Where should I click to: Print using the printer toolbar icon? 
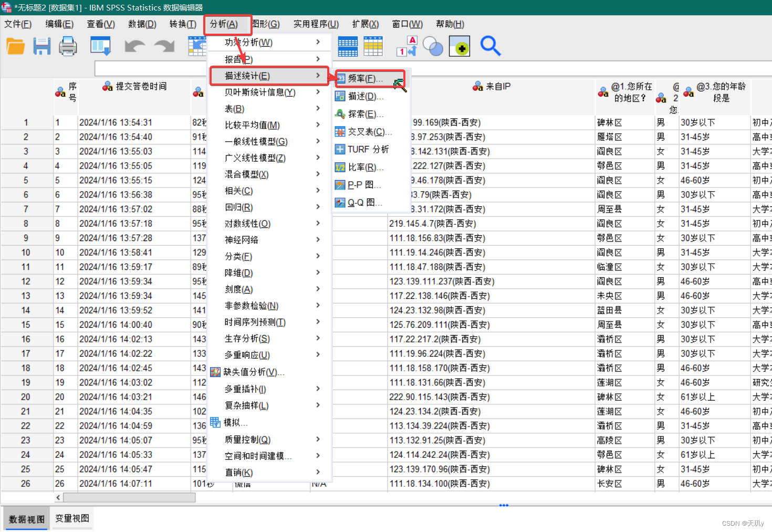[68, 46]
